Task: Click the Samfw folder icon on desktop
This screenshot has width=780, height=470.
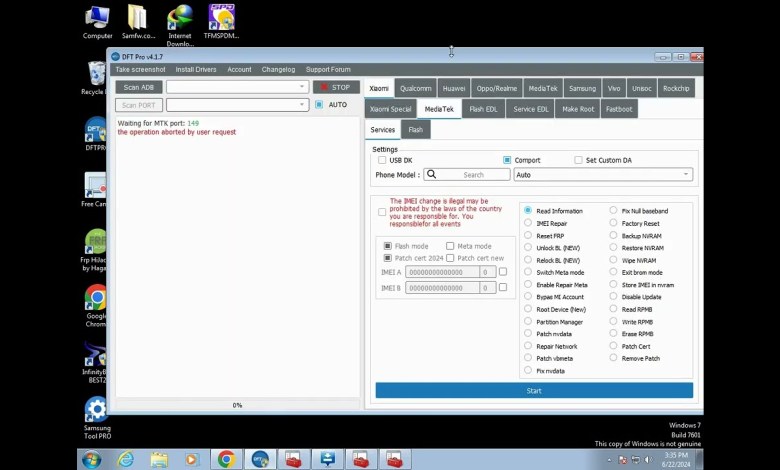Action: click(x=137, y=18)
